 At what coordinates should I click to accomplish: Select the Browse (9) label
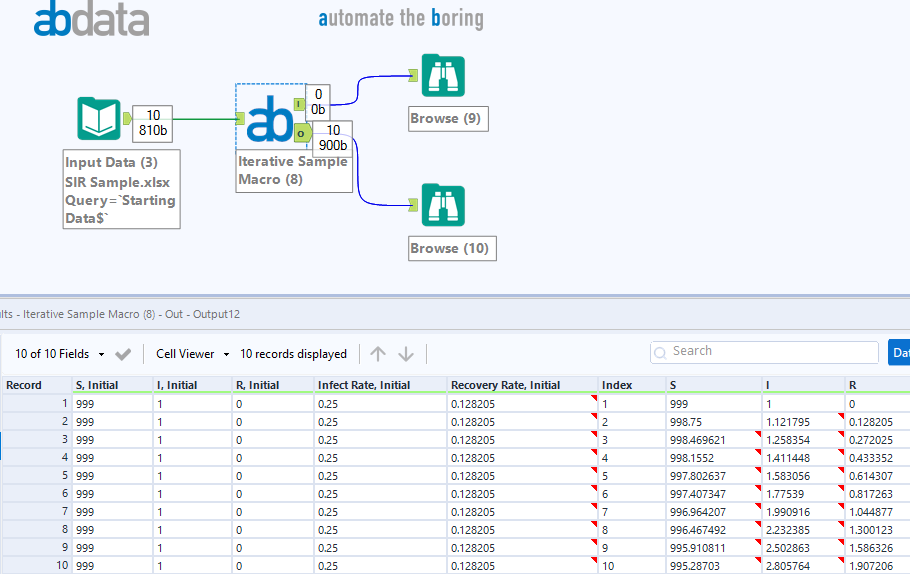pos(448,119)
